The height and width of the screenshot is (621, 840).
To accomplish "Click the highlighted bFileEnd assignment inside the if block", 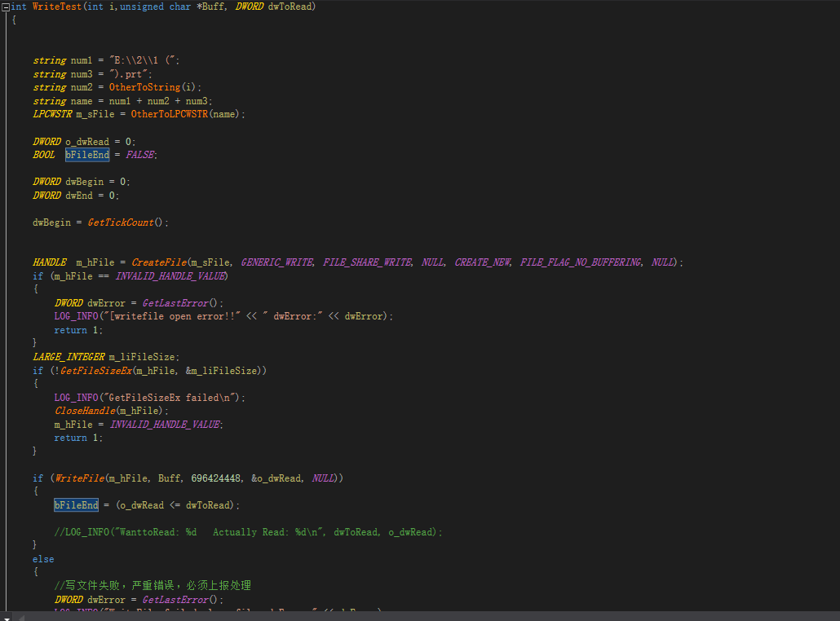I will point(76,504).
